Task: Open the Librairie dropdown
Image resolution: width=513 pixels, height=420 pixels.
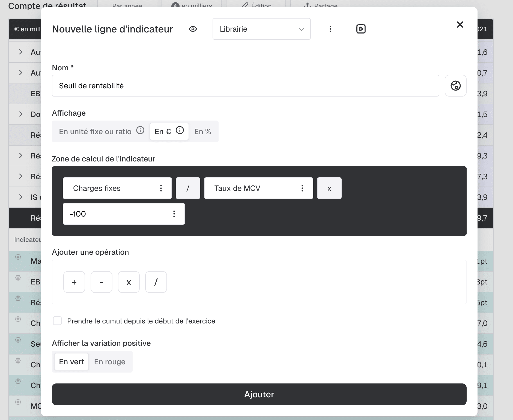Action: coord(262,29)
